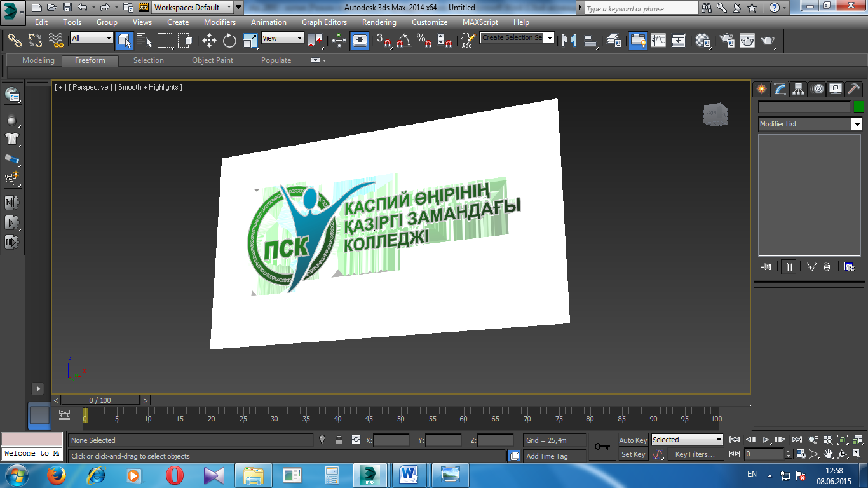Select the Pan View hand tool
Image resolution: width=868 pixels, height=488 pixels.
click(829, 454)
